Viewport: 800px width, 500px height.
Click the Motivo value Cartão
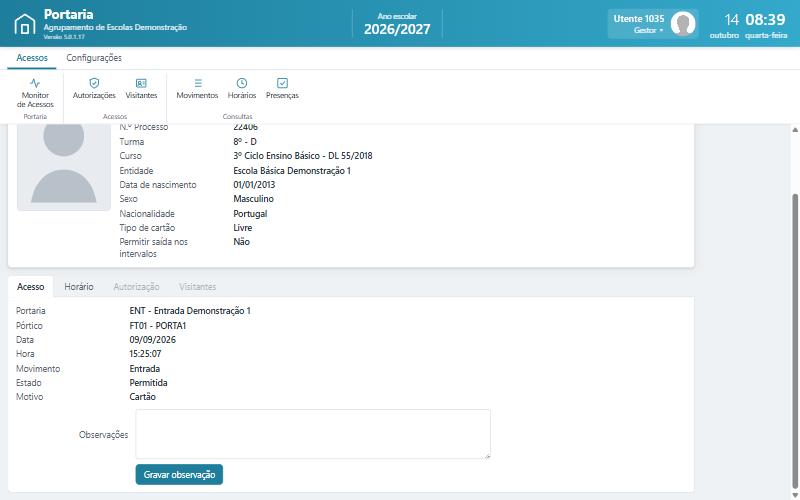[x=142, y=396]
